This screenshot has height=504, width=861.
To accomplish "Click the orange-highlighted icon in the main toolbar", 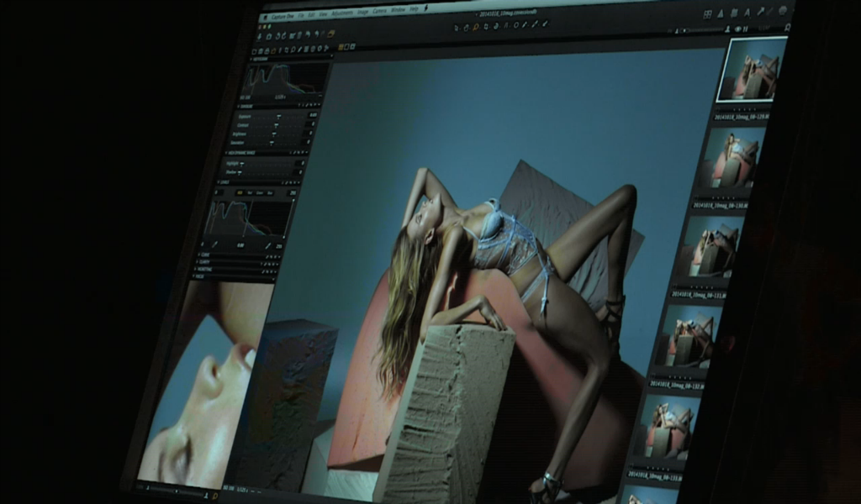I will (331, 34).
